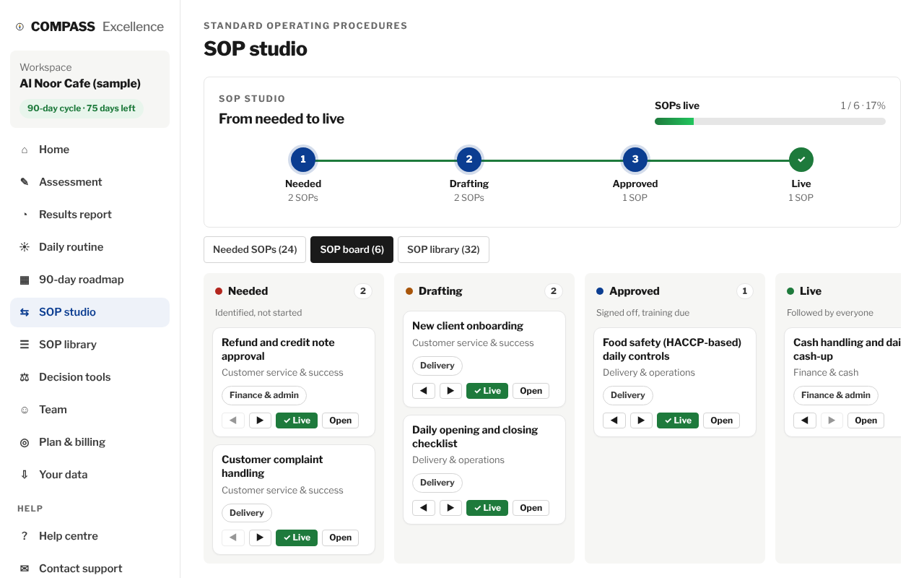Click Finance & admin tag on Cash handling
Screen dimensions: 924x578
tap(836, 395)
